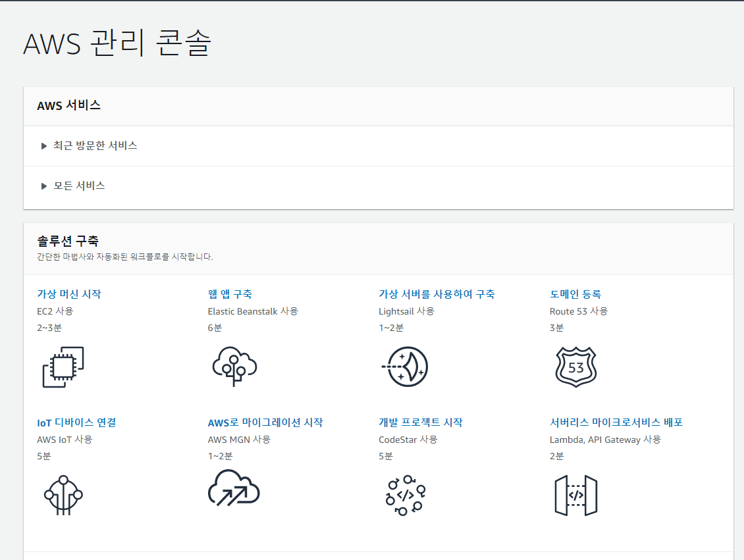Click the 2분 duration under Lambda
The width and height of the screenshot is (744, 560).
(x=556, y=456)
